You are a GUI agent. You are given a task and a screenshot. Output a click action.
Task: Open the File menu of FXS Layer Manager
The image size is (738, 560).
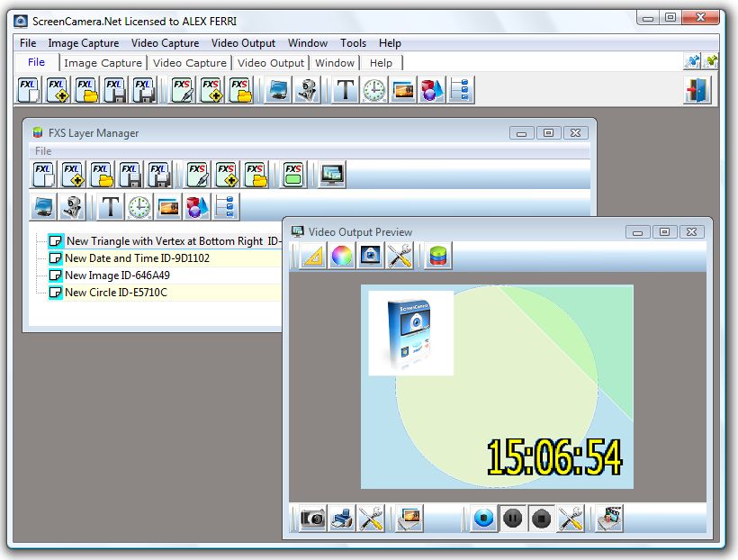(x=43, y=151)
